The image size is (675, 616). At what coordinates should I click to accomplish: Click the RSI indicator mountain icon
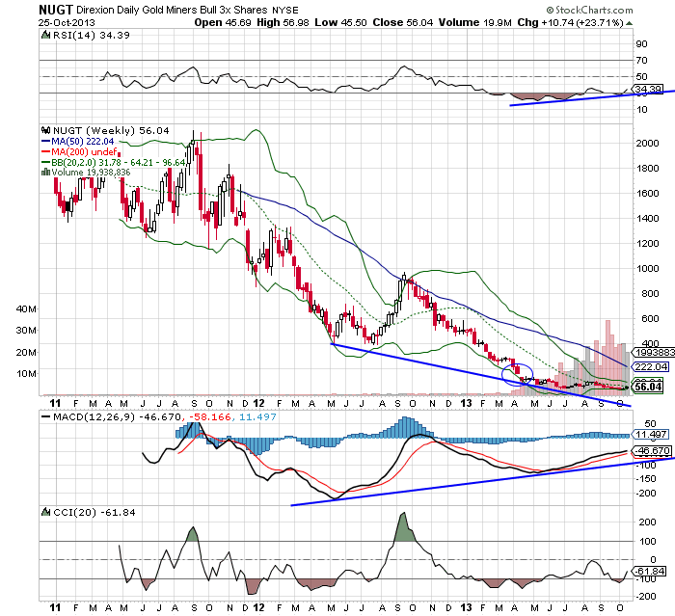coord(46,35)
